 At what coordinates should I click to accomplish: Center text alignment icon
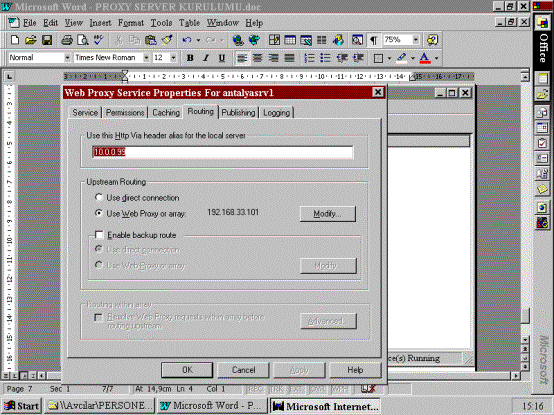(258, 58)
